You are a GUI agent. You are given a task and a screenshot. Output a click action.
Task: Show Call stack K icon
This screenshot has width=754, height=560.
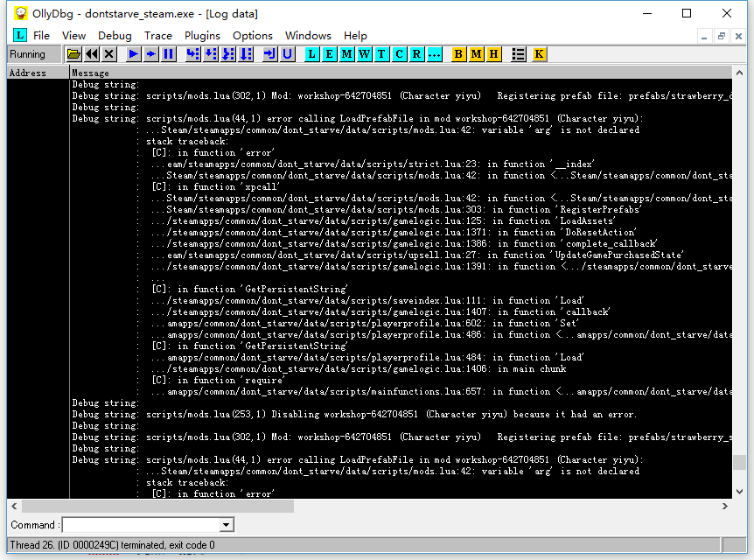tap(539, 54)
